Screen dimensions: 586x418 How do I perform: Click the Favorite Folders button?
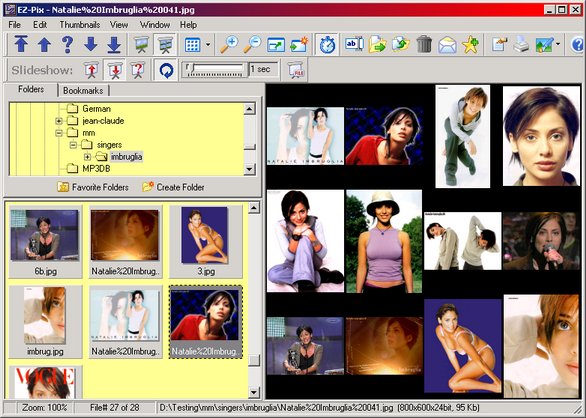(93, 187)
